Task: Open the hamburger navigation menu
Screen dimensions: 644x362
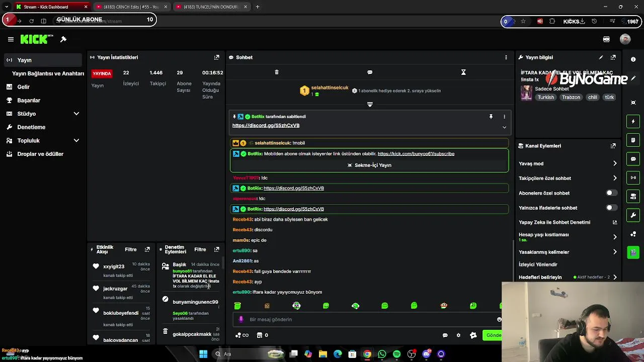Action: pos(11,39)
